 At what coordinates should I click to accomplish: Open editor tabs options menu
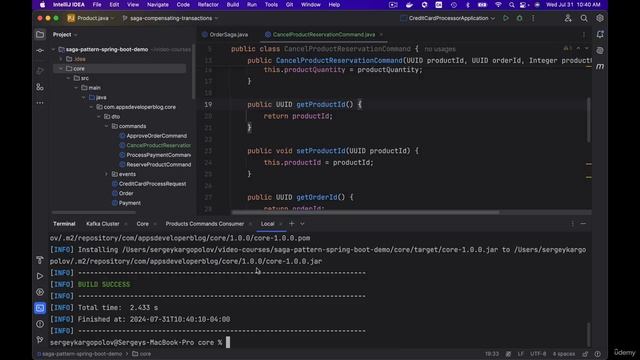[x=583, y=35]
